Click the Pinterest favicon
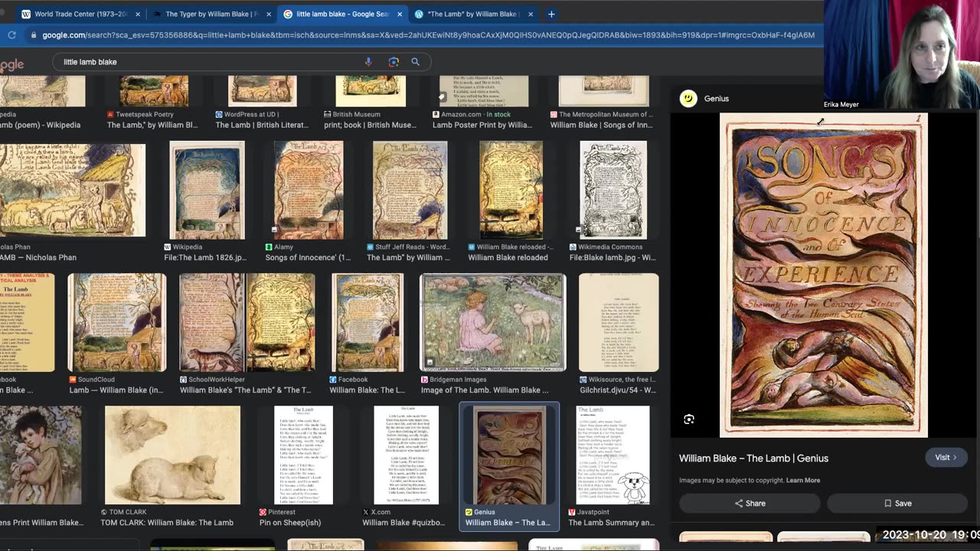This screenshot has height=551, width=980. pyautogui.click(x=263, y=512)
